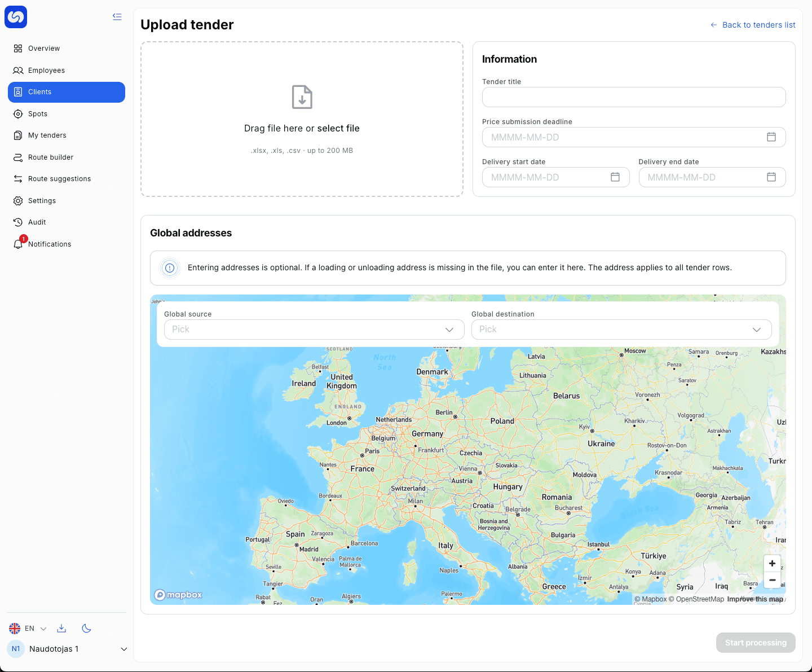
Task: Click the file download icon in drop zone
Action: (302, 97)
